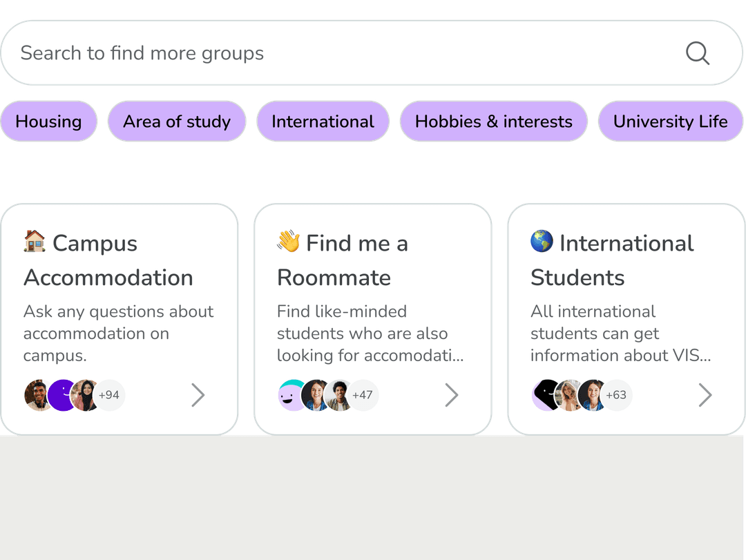Click the globe emoji on International Students card

click(x=542, y=242)
